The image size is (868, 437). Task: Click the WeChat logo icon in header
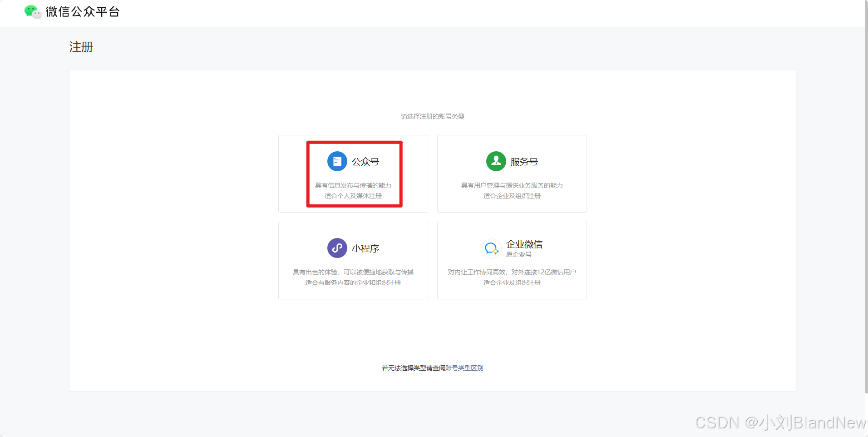point(33,12)
